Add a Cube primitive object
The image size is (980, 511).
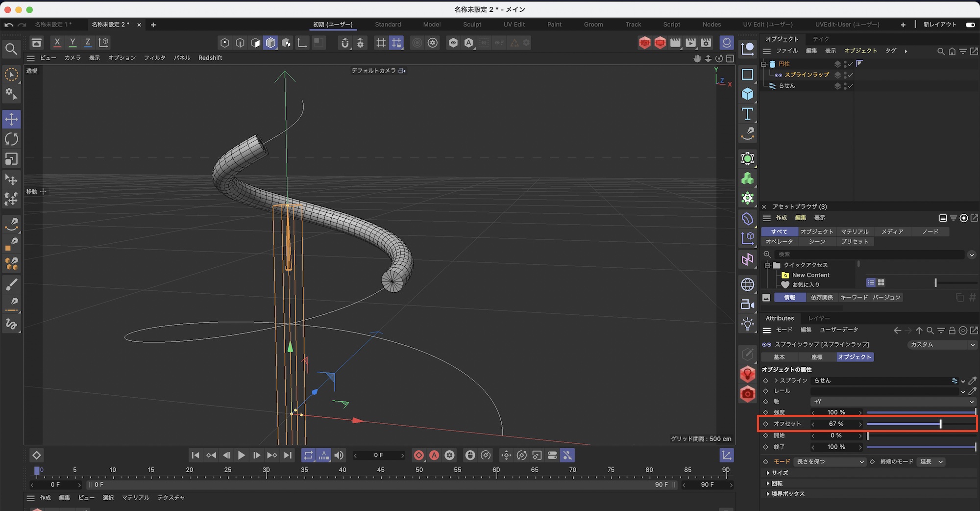point(747,94)
